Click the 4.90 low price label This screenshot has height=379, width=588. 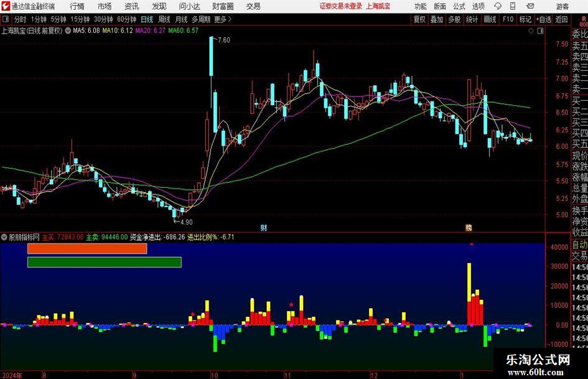click(x=187, y=222)
